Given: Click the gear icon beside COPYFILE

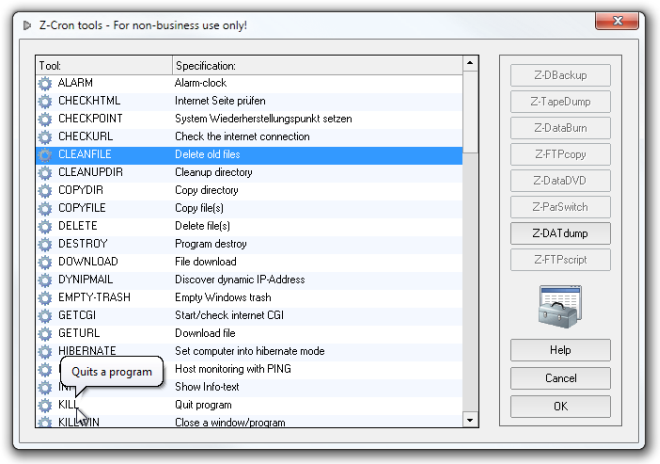Looking at the screenshot, I should pyautogui.click(x=45, y=208).
